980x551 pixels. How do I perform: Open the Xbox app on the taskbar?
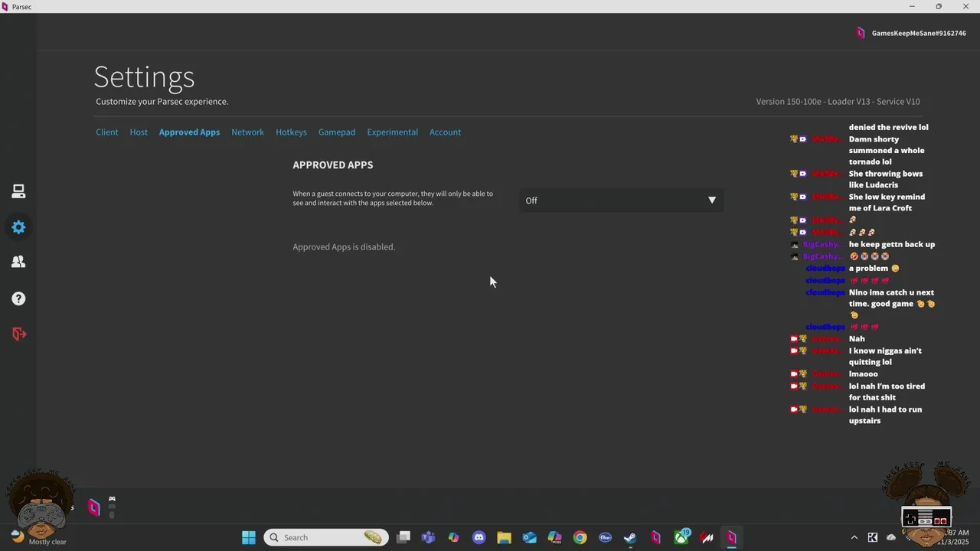(x=681, y=537)
